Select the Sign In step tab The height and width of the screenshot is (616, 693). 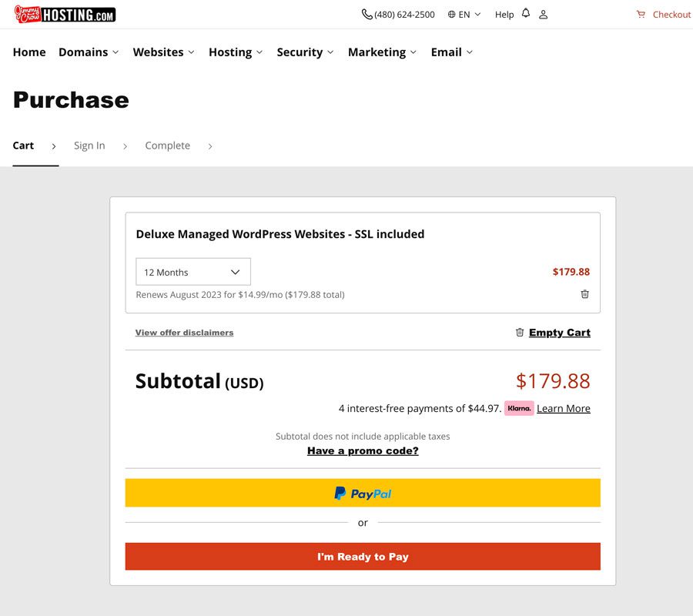pyautogui.click(x=89, y=146)
